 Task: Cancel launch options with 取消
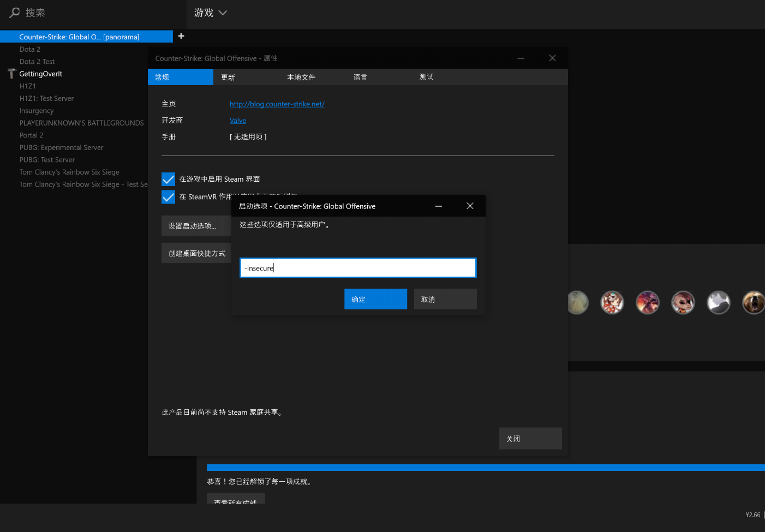point(445,299)
